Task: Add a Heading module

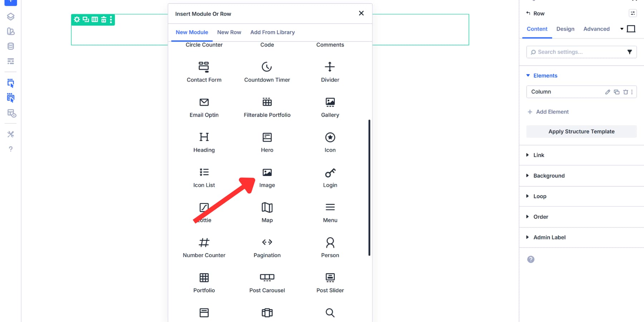Action: tap(204, 142)
